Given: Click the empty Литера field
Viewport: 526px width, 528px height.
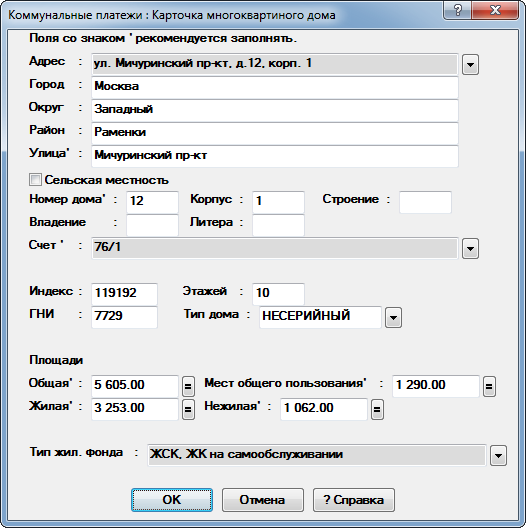Looking at the screenshot, I should [x=278, y=225].
